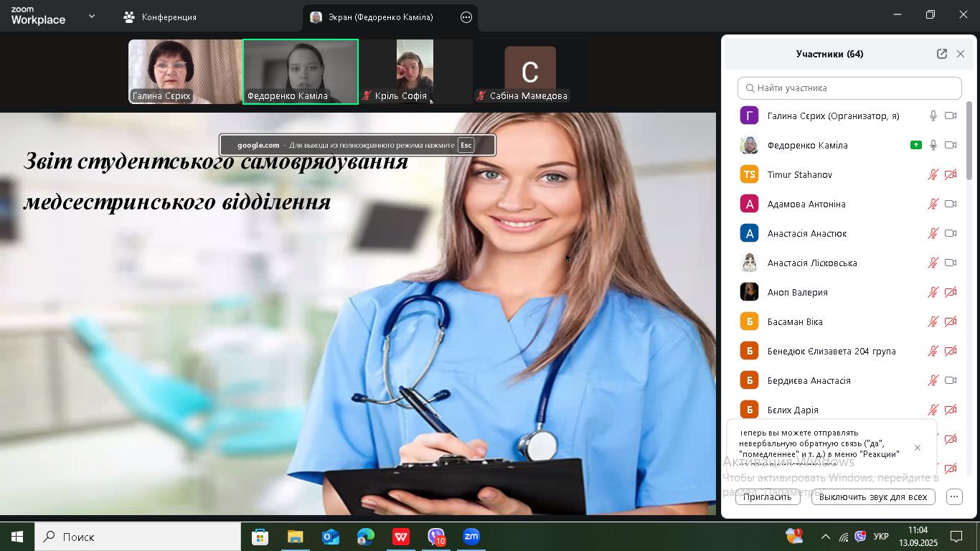Expand the Zoom Workplace dropdown arrow
Image resolution: width=980 pixels, height=551 pixels.
(x=91, y=16)
